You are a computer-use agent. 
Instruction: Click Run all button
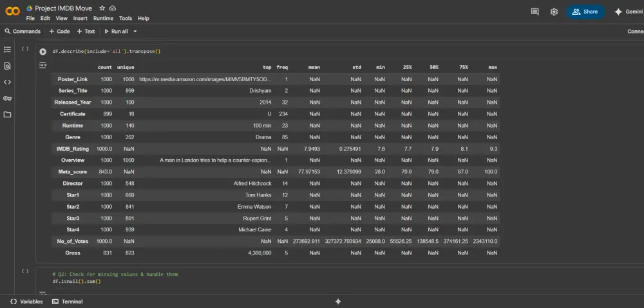116,31
